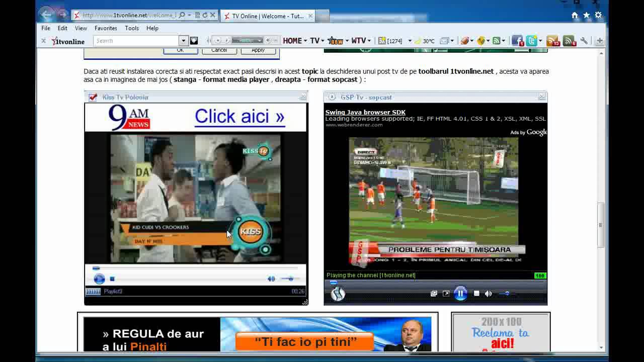Open the TV toolbar dropdown
Viewport: 644px width, 362px height.
coord(318,41)
